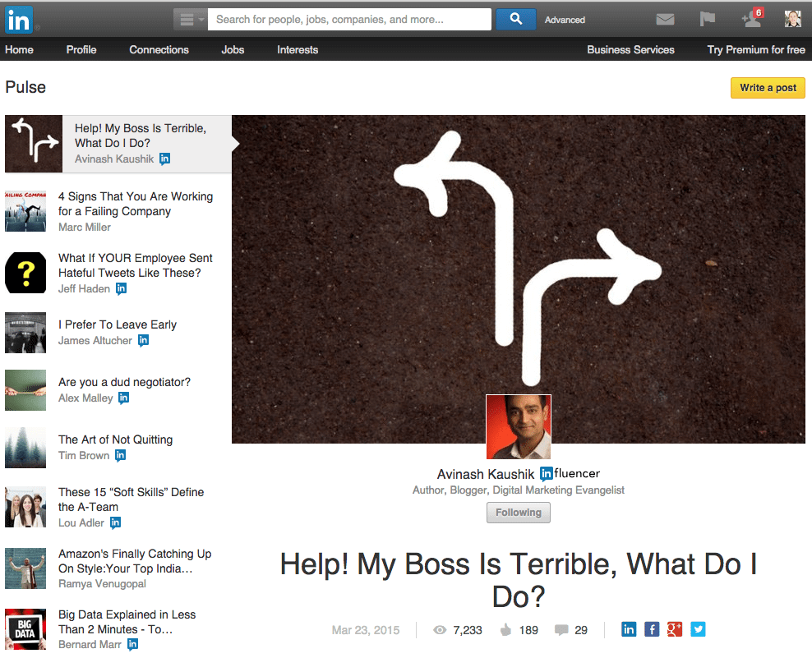Image resolution: width=812 pixels, height=658 pixels.
Task: Share the article on LinkedIn
Action: (629, 629)
